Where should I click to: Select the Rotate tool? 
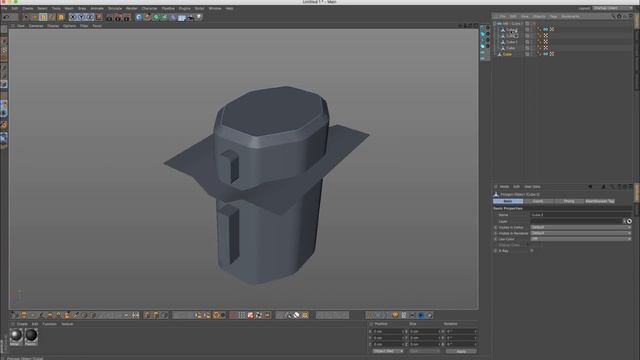tap(52, 17)
